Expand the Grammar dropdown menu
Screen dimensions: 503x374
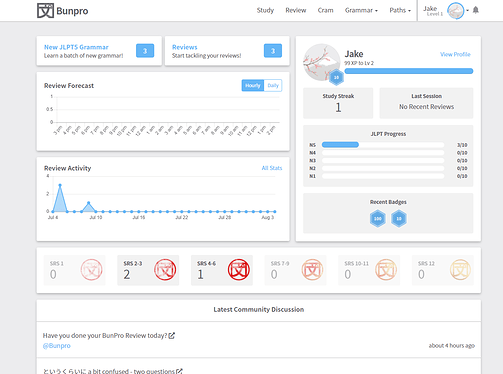[x=361, y=10]
